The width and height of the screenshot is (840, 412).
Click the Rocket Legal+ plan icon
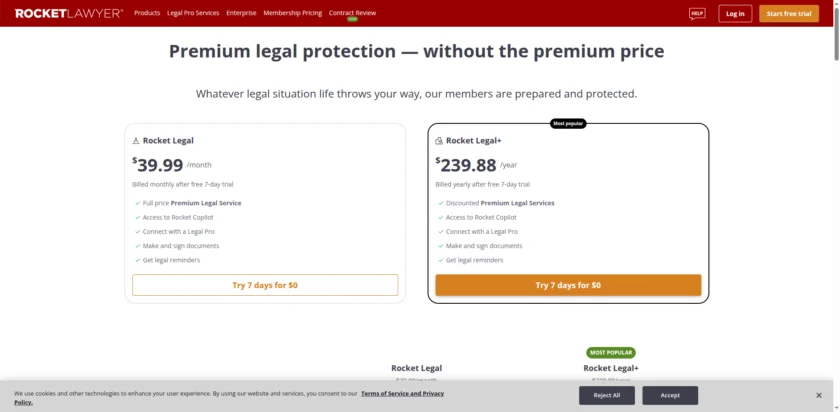point(439,141)
